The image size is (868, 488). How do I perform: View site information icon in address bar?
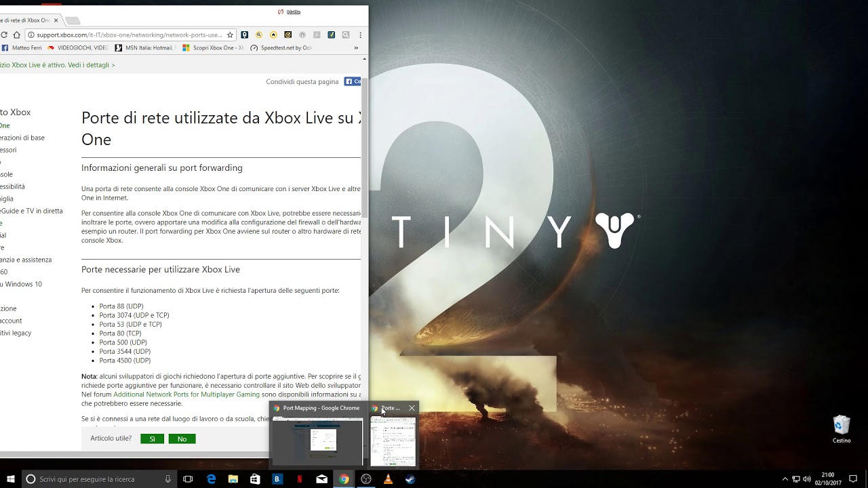(31, 35)
